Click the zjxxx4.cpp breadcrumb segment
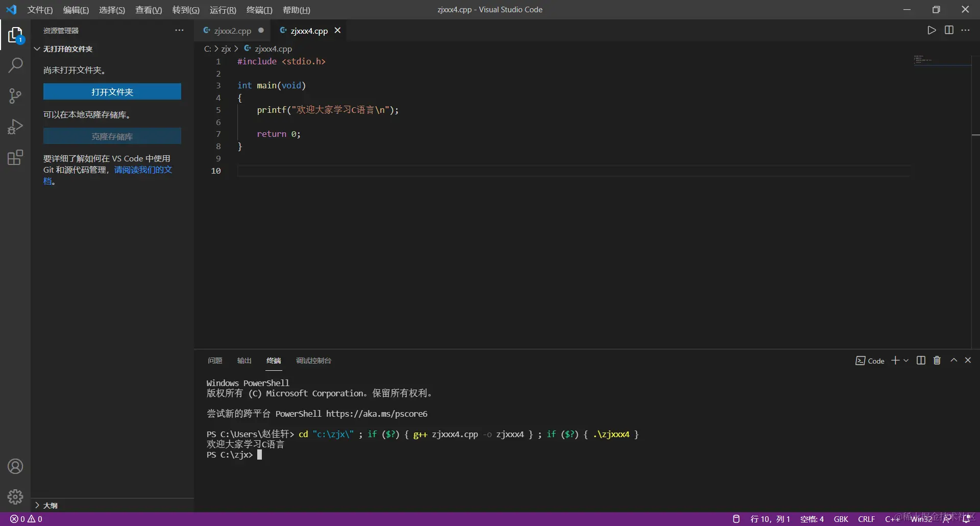Viewport: 980px width, 526px height. [268, 49]
